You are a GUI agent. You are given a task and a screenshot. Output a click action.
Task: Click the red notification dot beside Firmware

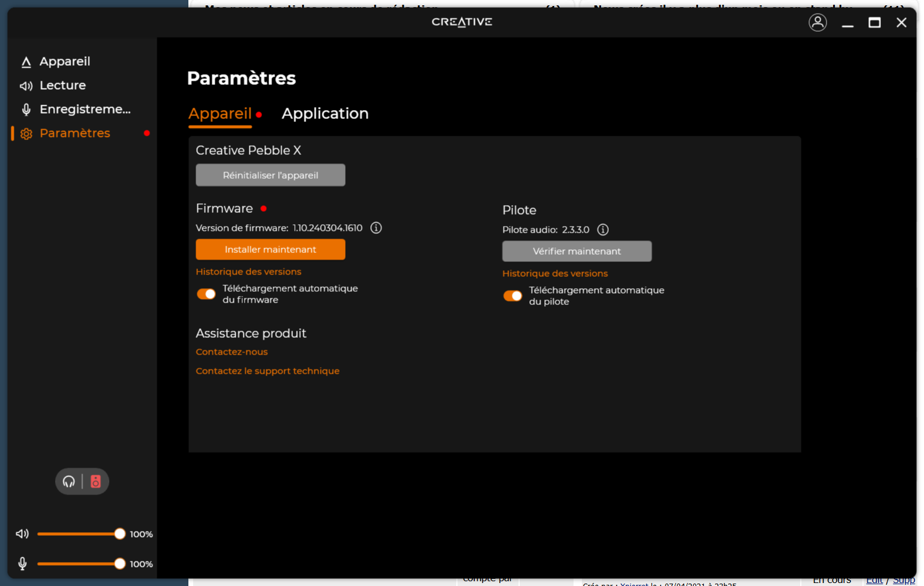coord(263,209)
